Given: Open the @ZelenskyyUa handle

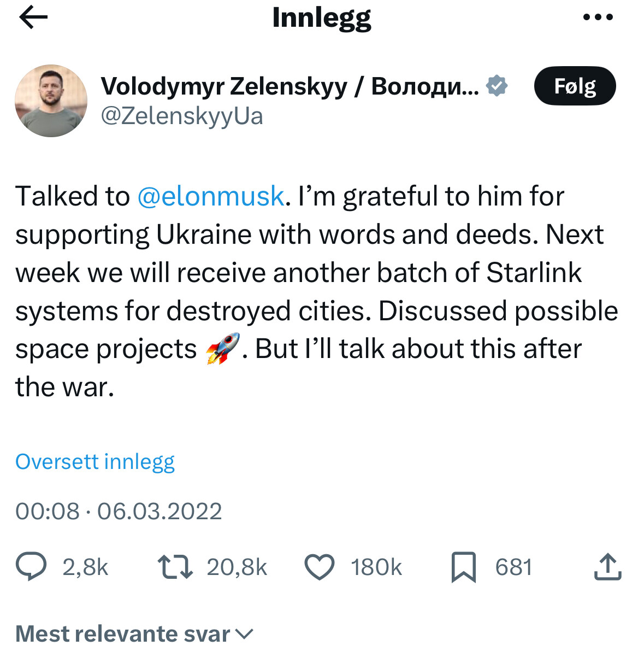Looking at the screenshot, I should tap(182, 116).
